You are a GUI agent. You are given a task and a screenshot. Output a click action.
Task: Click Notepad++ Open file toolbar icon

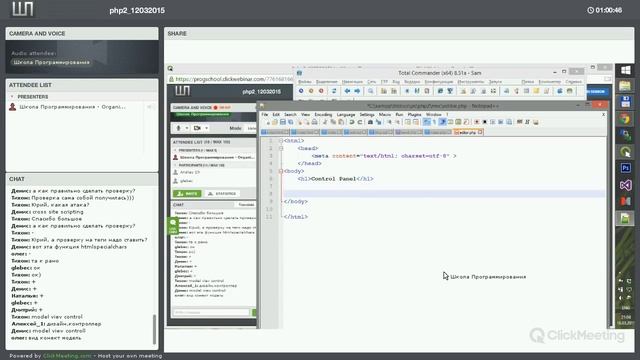pos(275,122)
